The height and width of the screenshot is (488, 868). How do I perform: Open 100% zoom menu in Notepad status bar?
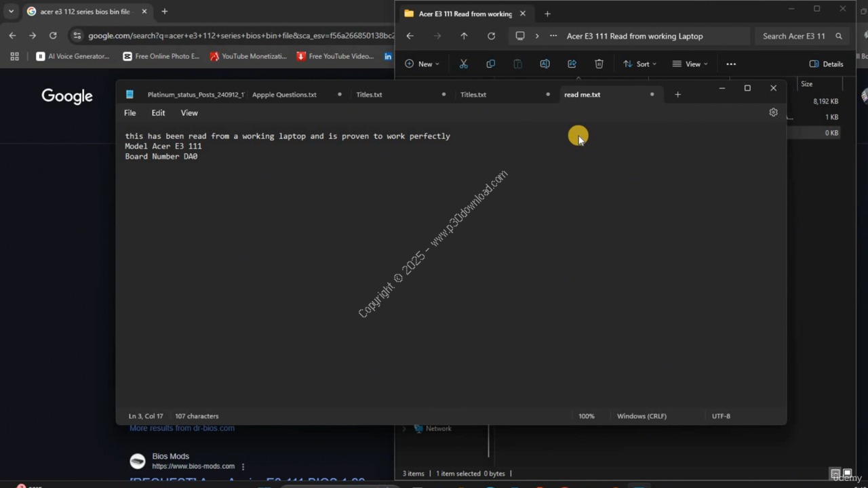pyautogui.click(x=586, y=416)
